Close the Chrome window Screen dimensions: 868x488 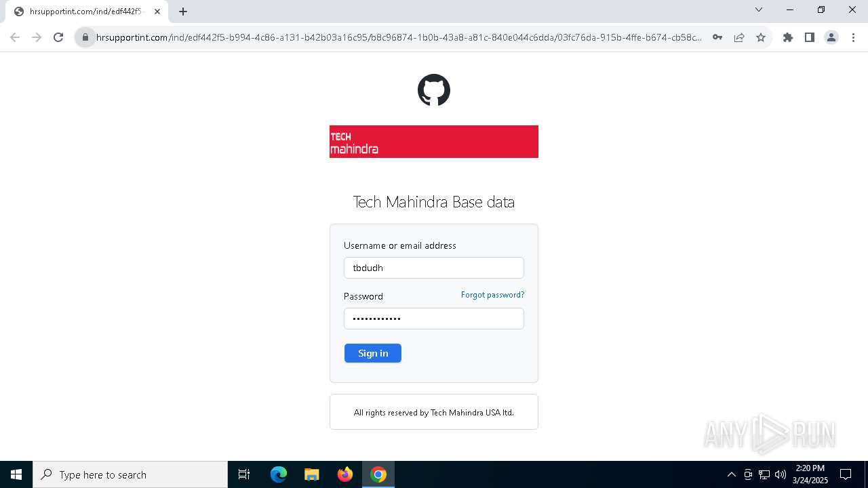[x=852, y=9]
